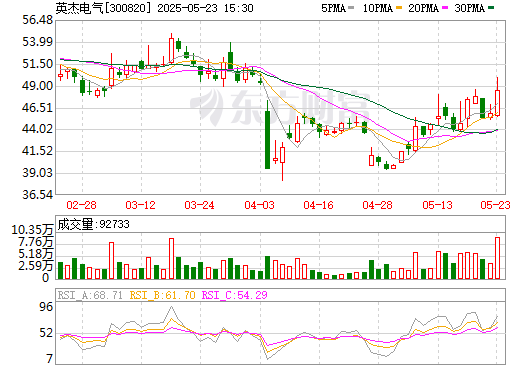Click the RSI_A:68.71 indicator label

click(x=90, y=295)
